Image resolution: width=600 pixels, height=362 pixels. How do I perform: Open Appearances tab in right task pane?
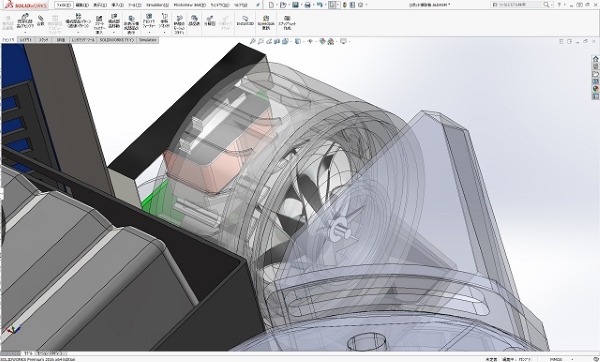[x=595, y=89]
